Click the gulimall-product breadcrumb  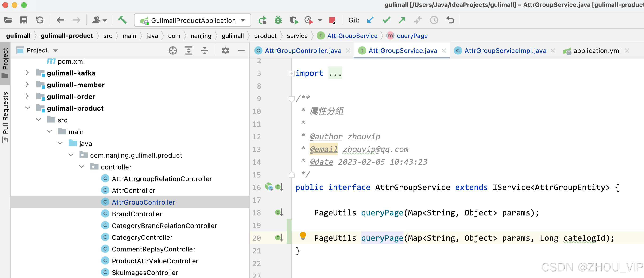pyautogui.click(x=67, y=36)
